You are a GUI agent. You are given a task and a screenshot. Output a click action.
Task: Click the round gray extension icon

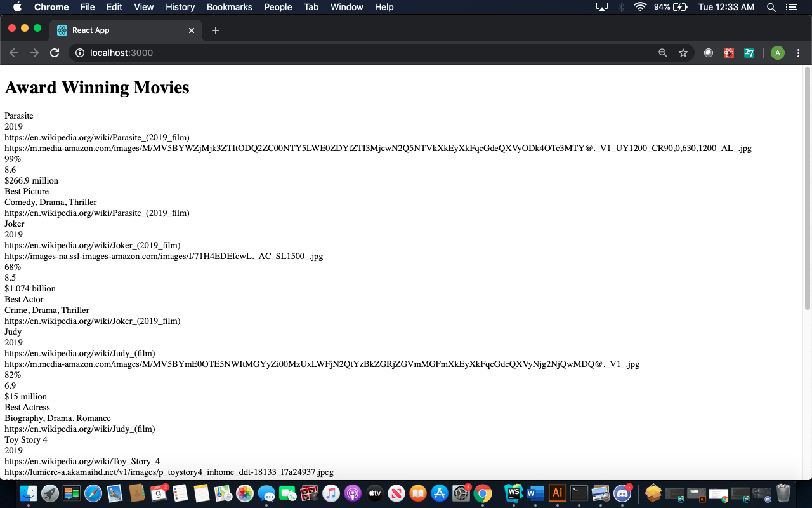pos(709,53)
